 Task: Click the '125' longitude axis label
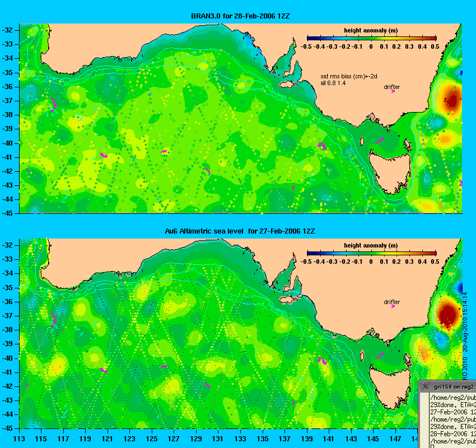click(x=152, y=439)
